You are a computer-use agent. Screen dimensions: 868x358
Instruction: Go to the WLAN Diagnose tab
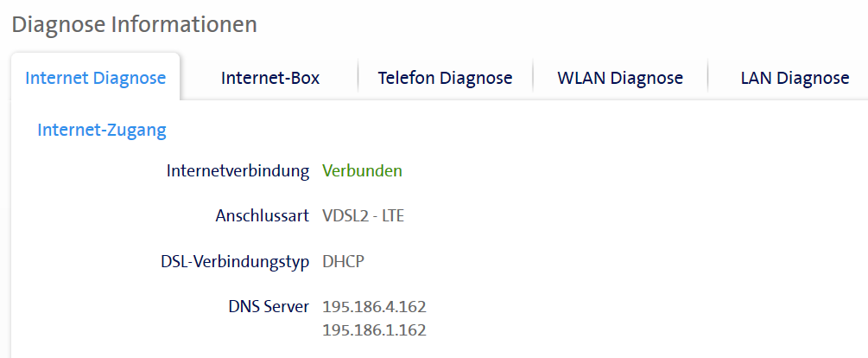[620, 78]
